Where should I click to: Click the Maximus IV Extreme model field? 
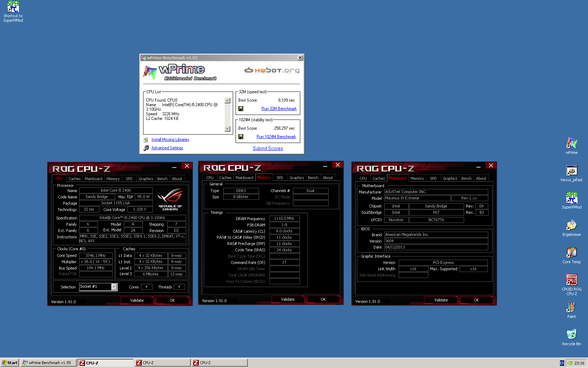(x=417, y=198)
